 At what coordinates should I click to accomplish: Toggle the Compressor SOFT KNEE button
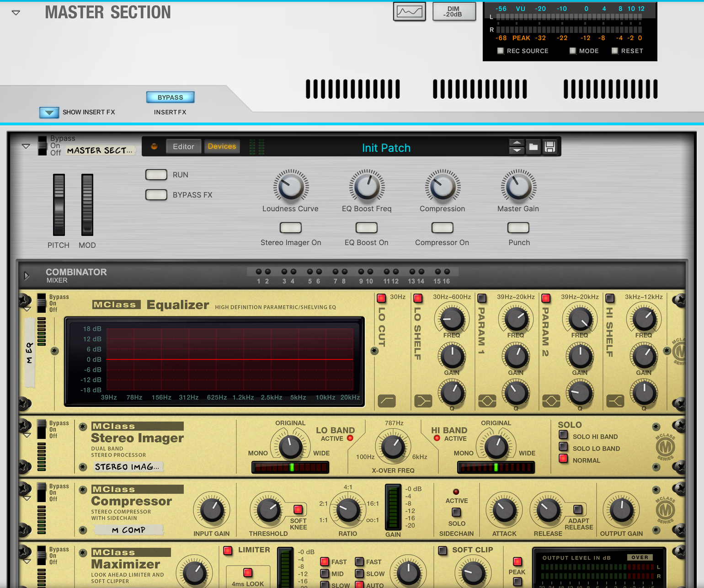pyautogui.click(x=298, y=509)
